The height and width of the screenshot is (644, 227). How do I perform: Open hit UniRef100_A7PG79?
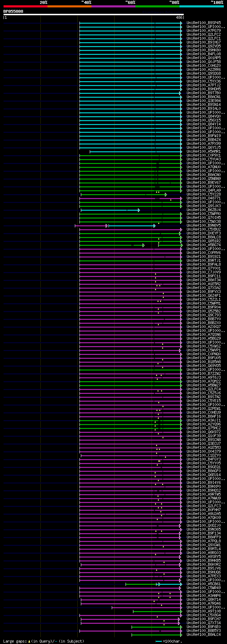pyautogui.click(x=204, y=30)
